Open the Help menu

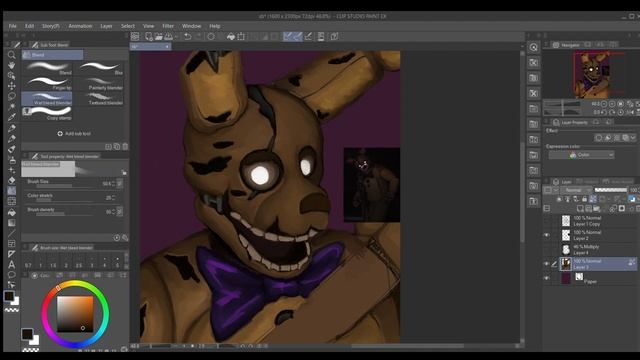click(x=215, y=26)
